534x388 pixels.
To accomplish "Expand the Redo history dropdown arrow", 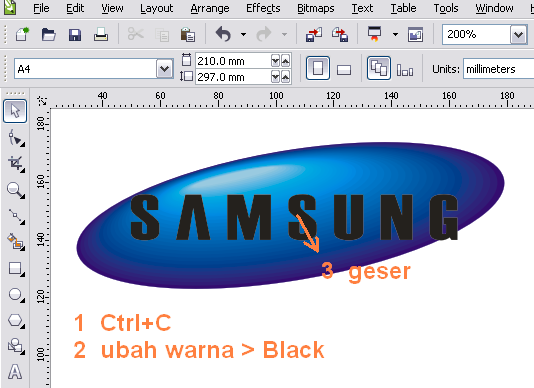I will [284, 34].
